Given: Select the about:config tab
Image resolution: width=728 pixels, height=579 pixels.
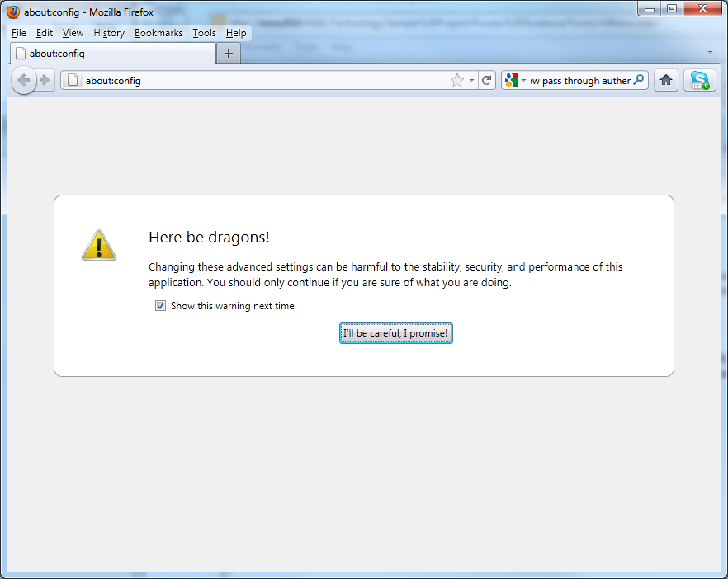Looking at the screenshot, I should pos(113,54).
